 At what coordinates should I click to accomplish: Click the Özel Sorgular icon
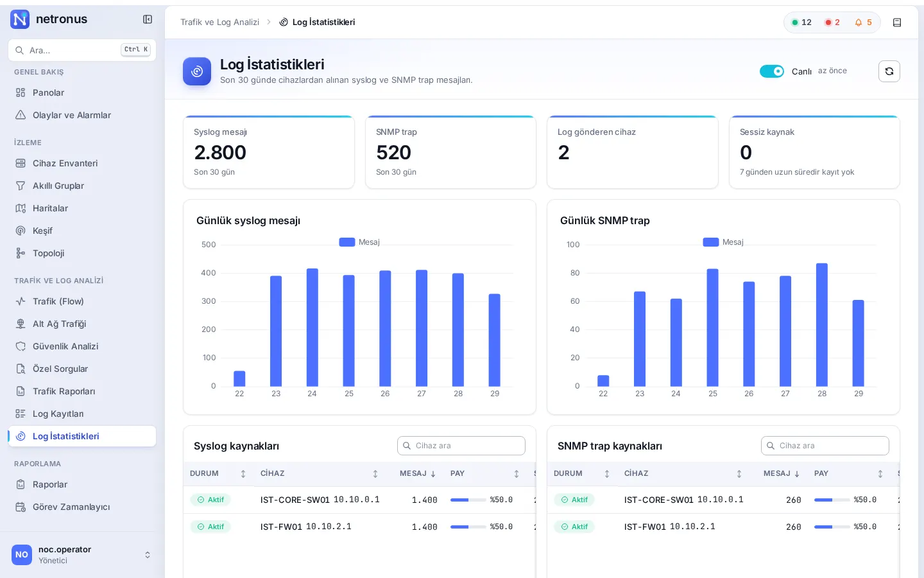(x=21, y=369)
